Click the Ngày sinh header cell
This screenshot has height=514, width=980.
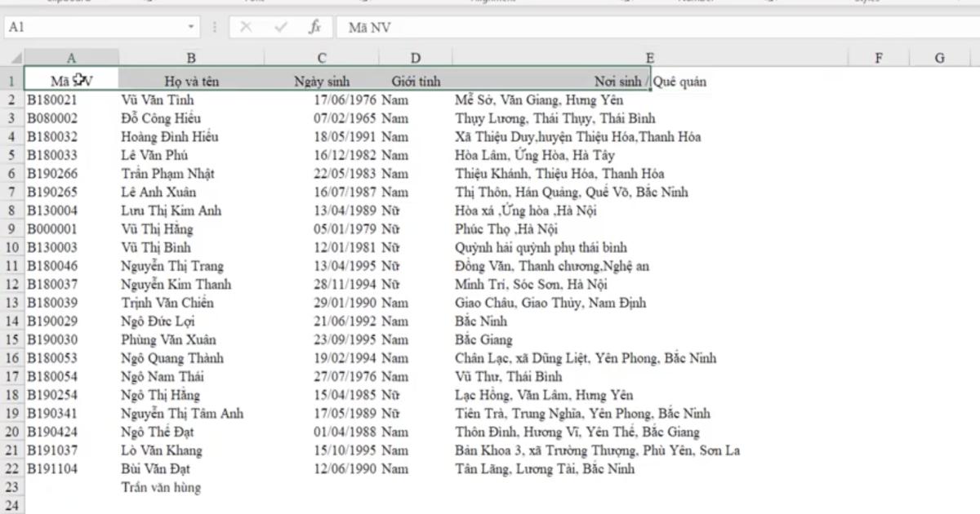click(322, 82)
